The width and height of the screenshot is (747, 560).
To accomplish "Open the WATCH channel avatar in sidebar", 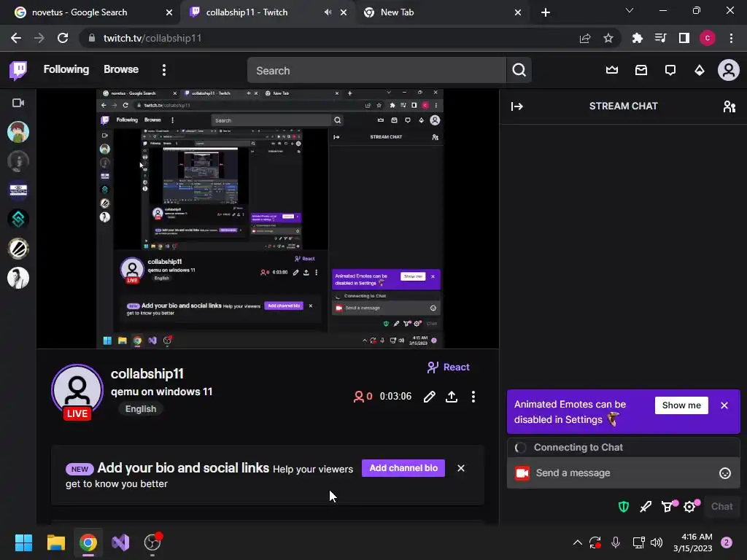I will click(x=18, y=190).
